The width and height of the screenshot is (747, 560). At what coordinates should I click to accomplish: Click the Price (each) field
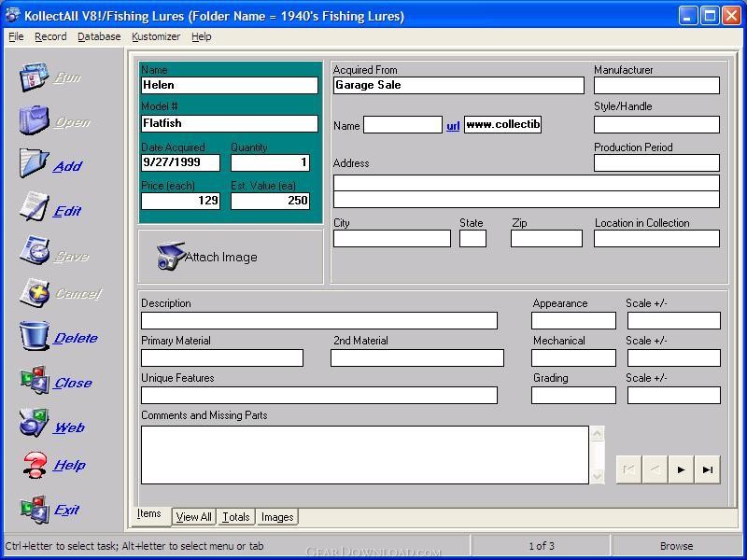click(x=180, y=201)
